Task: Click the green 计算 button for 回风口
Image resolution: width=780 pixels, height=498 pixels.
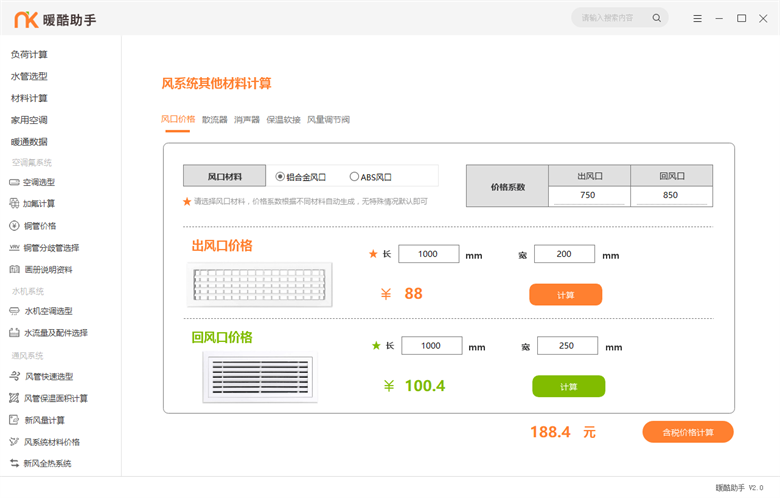Action: [x=569, y=386]
